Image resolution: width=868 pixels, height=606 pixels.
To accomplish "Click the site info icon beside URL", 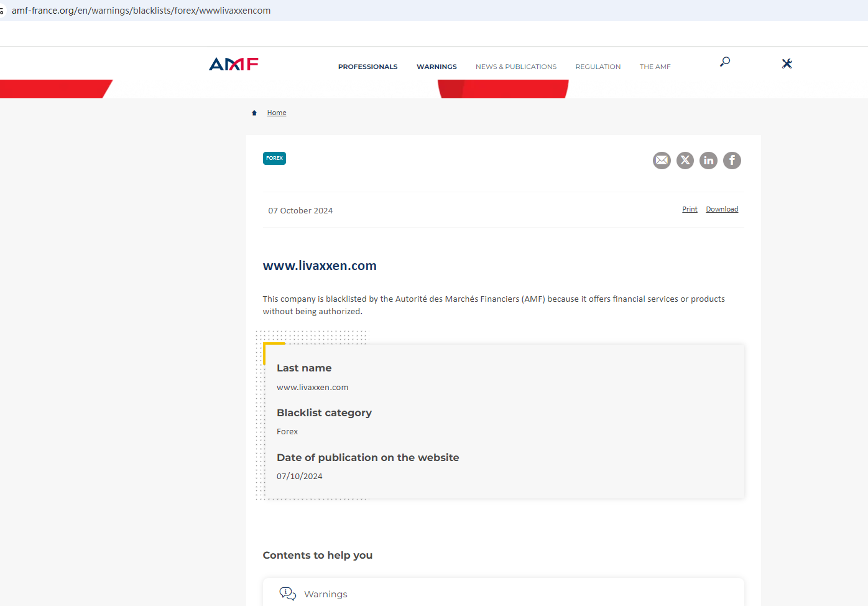I will (2, 11).
